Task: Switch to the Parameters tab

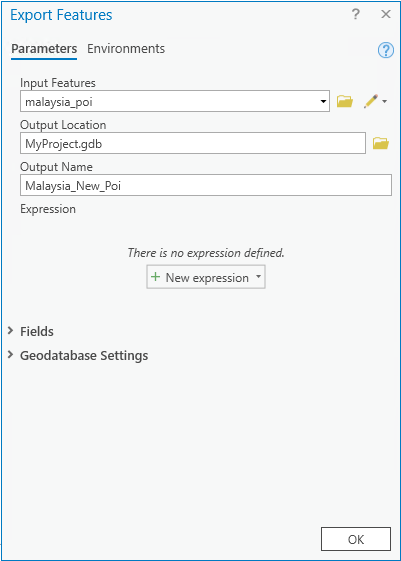Action: [44, 49]
